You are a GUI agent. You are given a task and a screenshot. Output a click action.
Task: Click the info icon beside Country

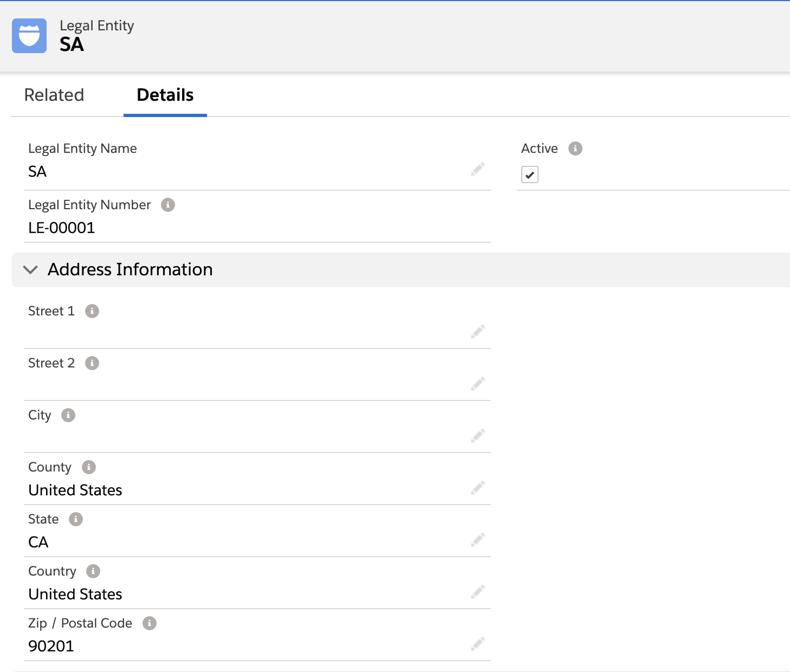pos(93,571)
